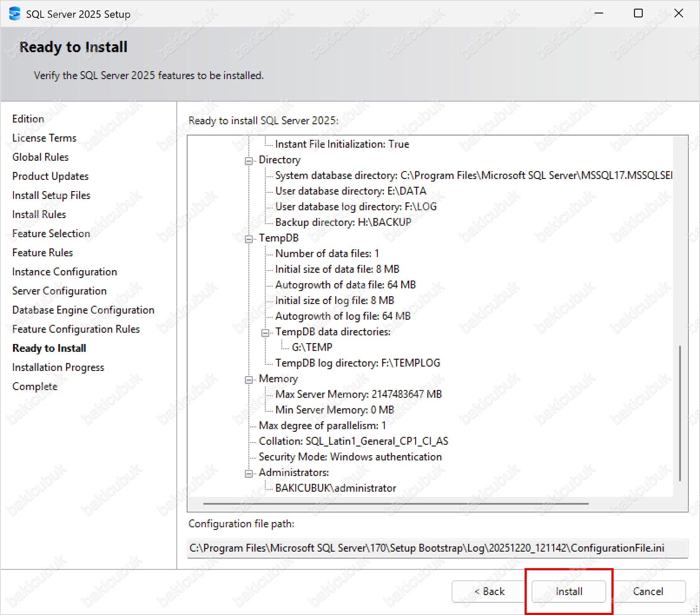Viewport: 700px width, 615px height.
Task: Select the BAKICUBUK\administrator entry
Action: click(336, 488)
